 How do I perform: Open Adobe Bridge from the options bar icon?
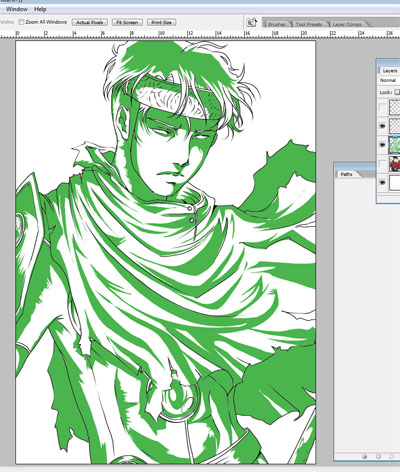click(x=252, y=22)
